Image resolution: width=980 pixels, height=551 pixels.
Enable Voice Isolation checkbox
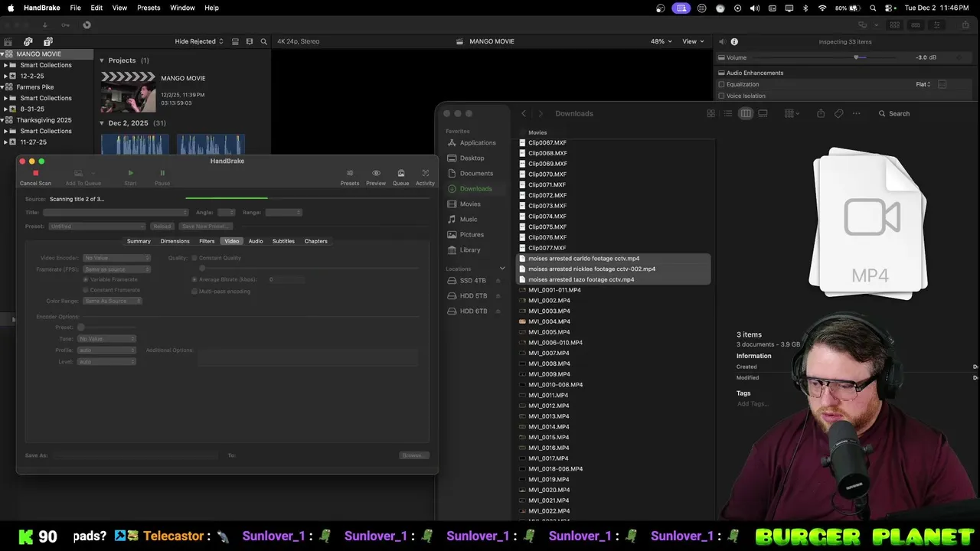721,96
